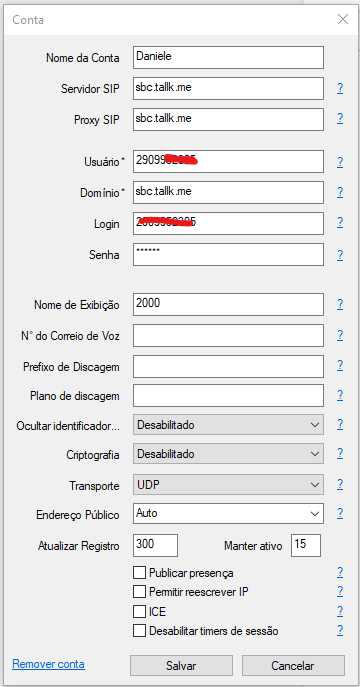Click the Domínio input field
This screenshot has height=687, width=360.
pos(228,192)
